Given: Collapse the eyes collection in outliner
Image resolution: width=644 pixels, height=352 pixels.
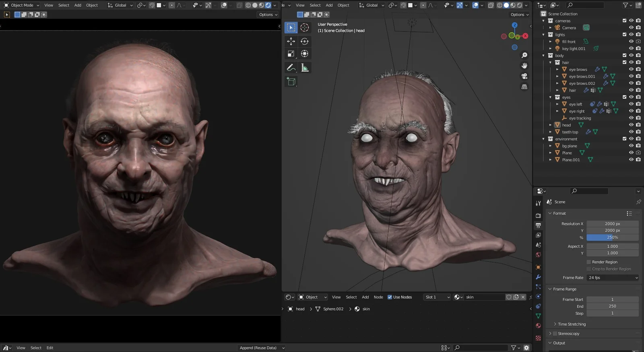Looking at the screenshot, I should coord(550,97).
